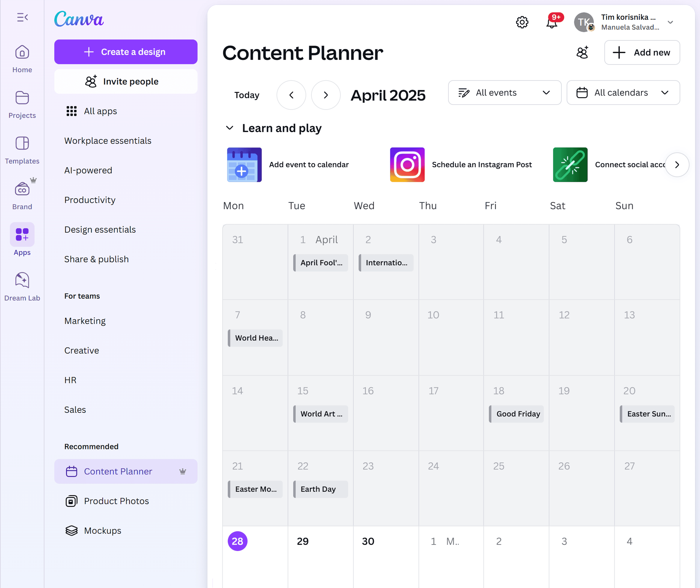Collapse the Learn and play section
700x588 pixels.
click(x=229, y=128)
